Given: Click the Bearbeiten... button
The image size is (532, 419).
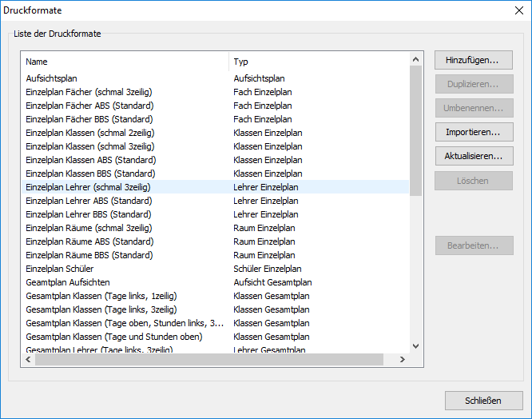Looking at the screenshot, I should (x=474, y=245).
